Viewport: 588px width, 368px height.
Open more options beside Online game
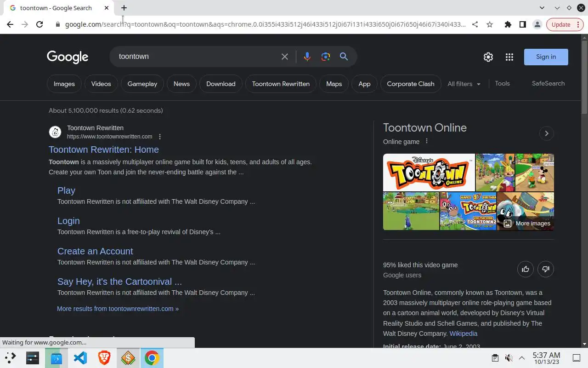[427, 141]
